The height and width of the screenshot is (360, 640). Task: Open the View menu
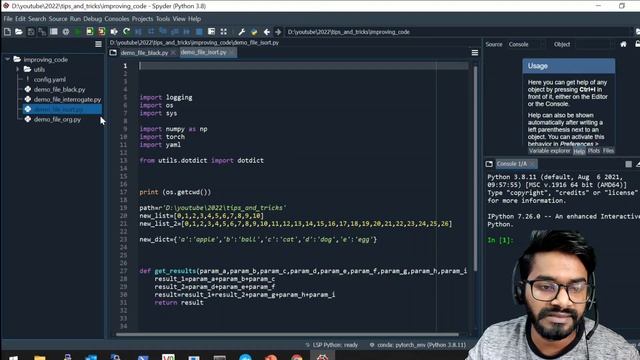[x=179, y=19]
